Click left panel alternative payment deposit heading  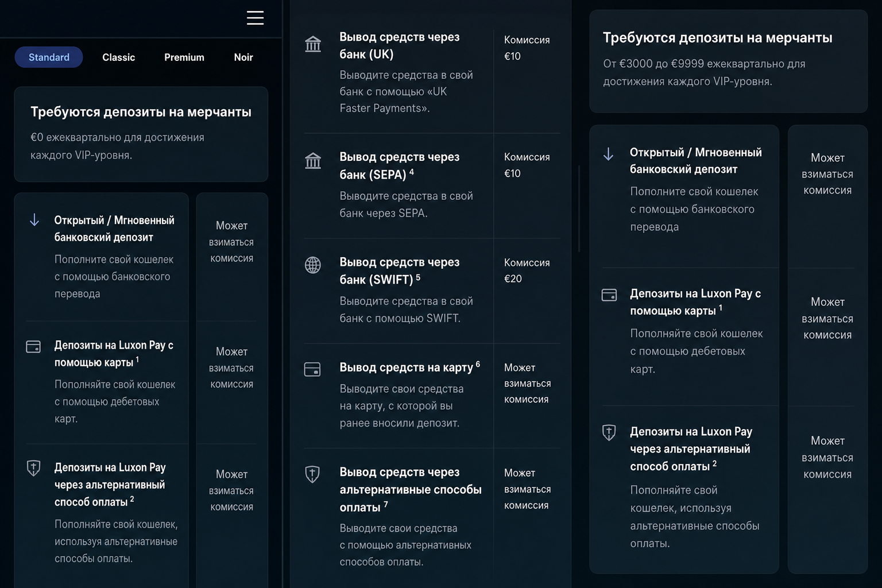click(110, 485)
